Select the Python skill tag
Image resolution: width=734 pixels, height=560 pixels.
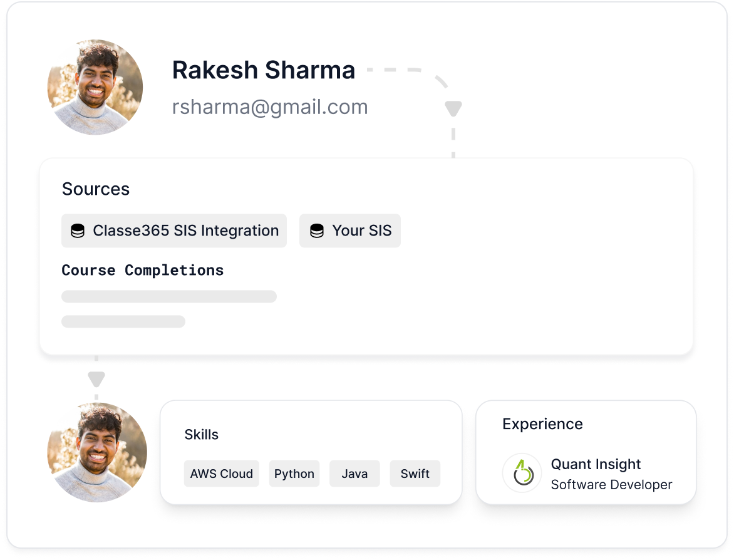click(x=294, y=474)
